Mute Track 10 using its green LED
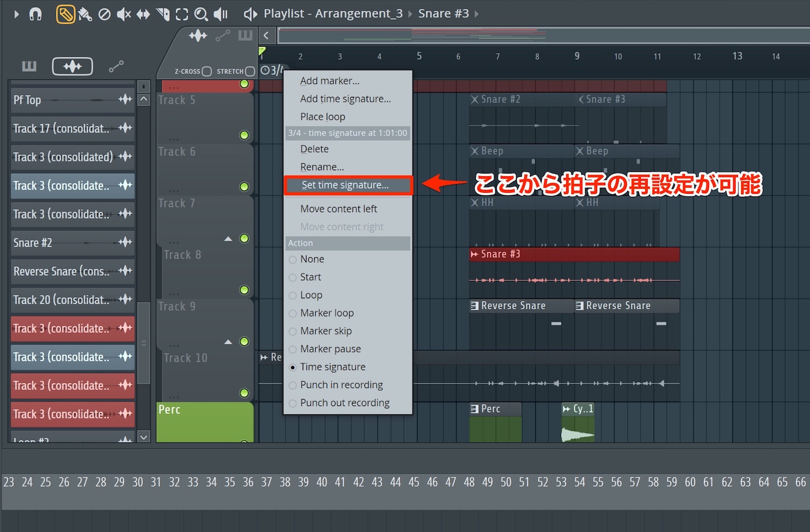The image size is (810, 532). pyautogui.click(x=244, y=393)
